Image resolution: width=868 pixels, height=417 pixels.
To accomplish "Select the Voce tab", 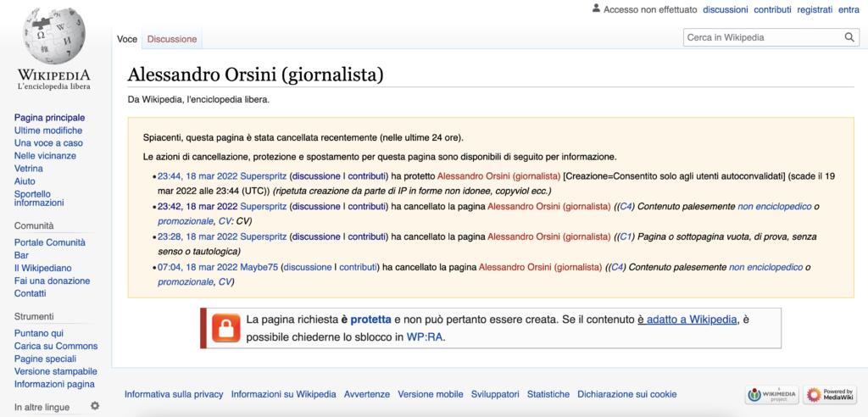I will [x=127, y=39].
